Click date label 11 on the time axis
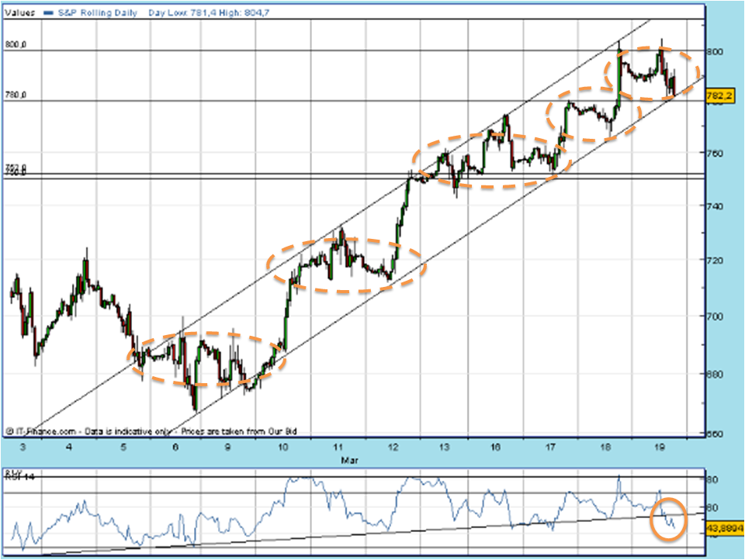This screenshot has width=745, height=560. tap(338, 447)
